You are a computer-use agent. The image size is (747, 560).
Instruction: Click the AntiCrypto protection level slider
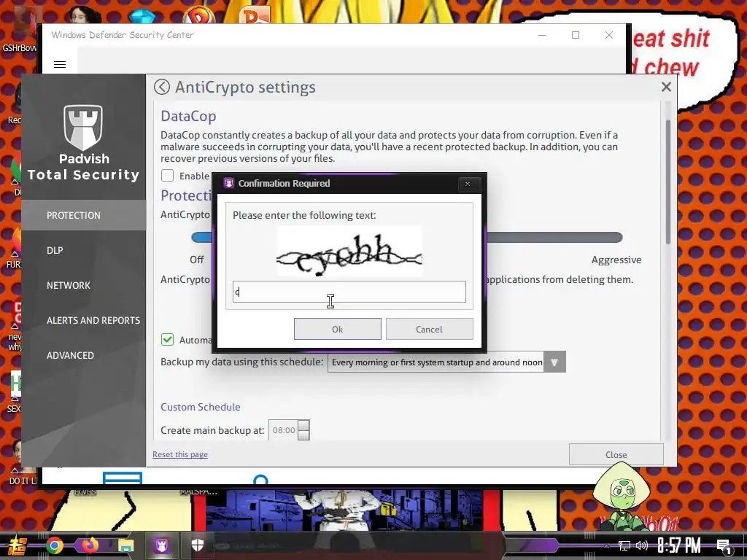(407, 237)
